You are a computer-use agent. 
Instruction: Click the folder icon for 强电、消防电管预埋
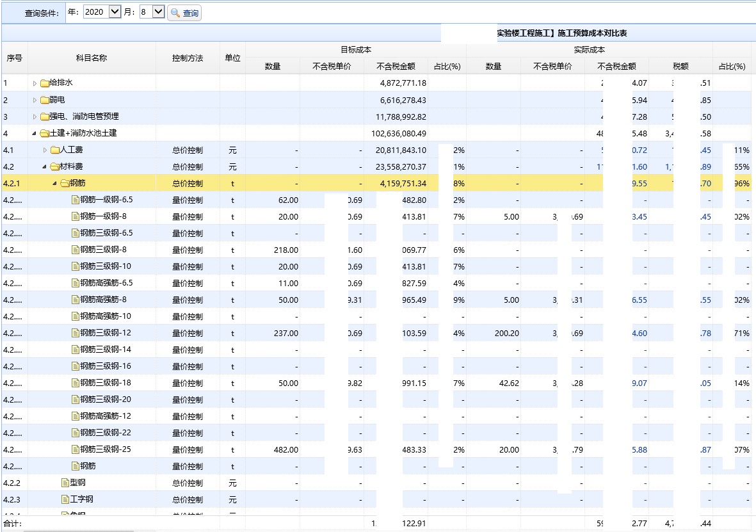(x=44, y=117)
